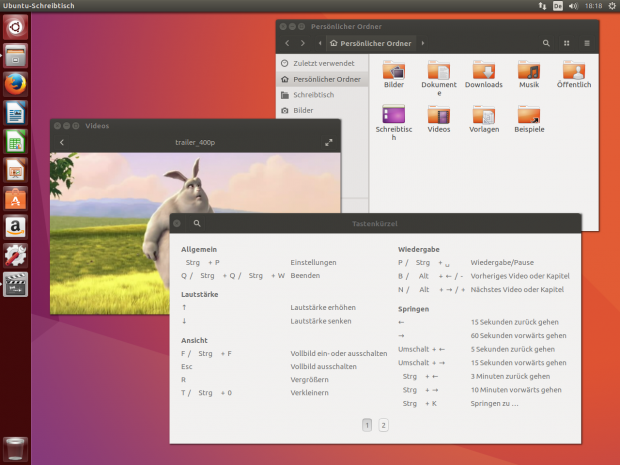620x465 pixels.
Task: Select Bilder in the sidebar
Action: click(322, 110)
